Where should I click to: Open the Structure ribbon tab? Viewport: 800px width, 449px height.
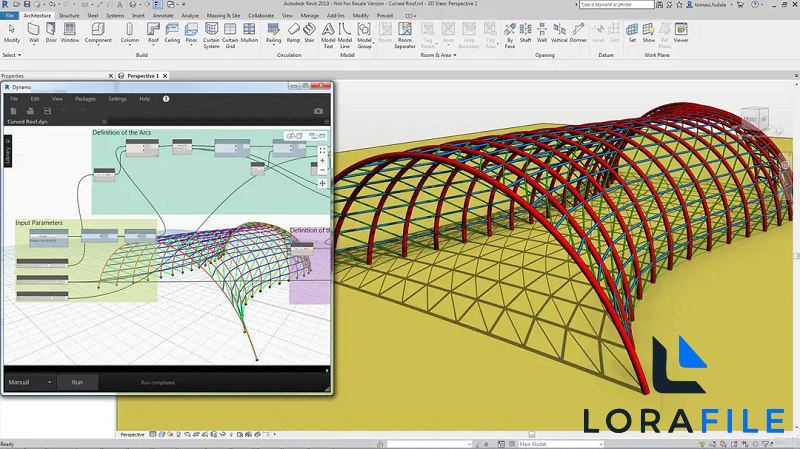pyautogui.click(x=69, y=16)
